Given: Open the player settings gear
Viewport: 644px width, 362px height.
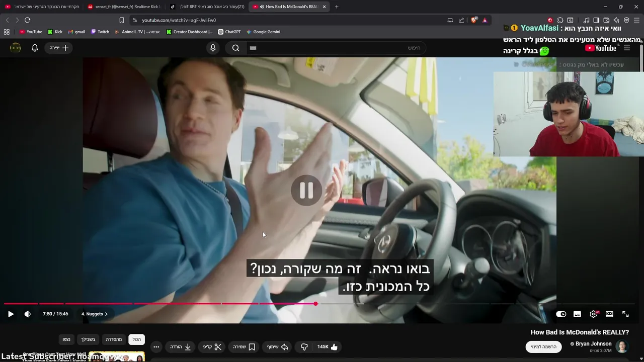Looking at the screenshot, I should coord(594,314).
